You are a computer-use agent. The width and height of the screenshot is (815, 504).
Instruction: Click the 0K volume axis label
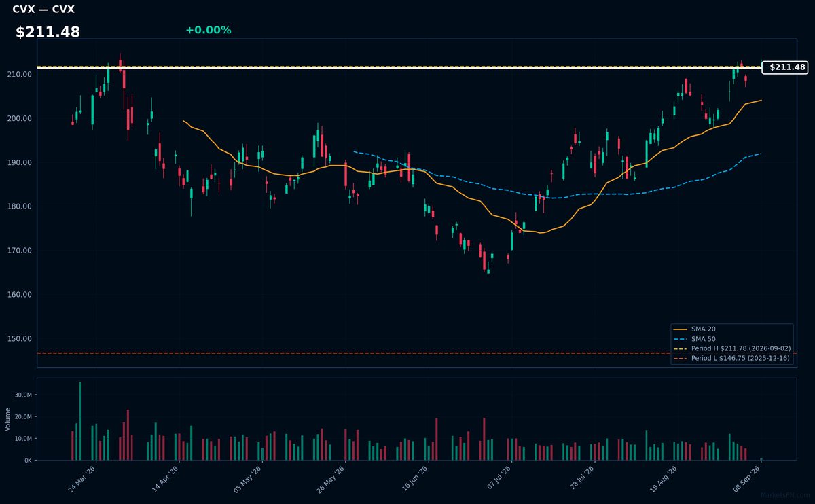pyautogui.click(x=28, y=461)
